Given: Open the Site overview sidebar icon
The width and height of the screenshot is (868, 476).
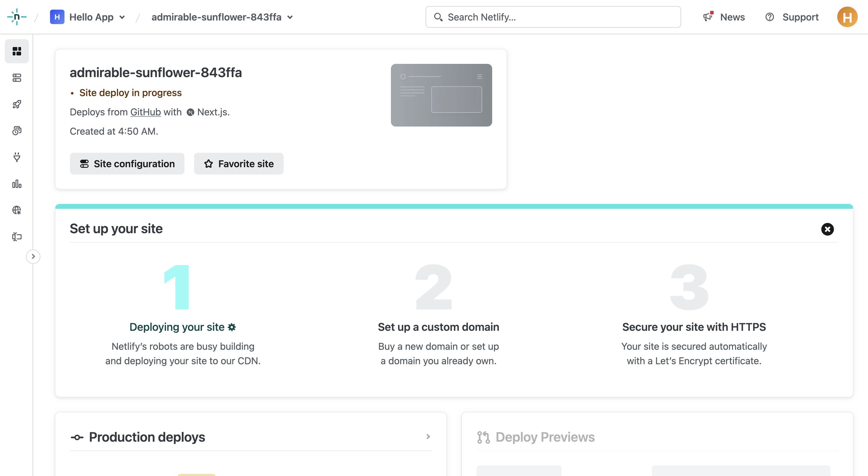Looking at the screenshot, I should pos(17,51).
